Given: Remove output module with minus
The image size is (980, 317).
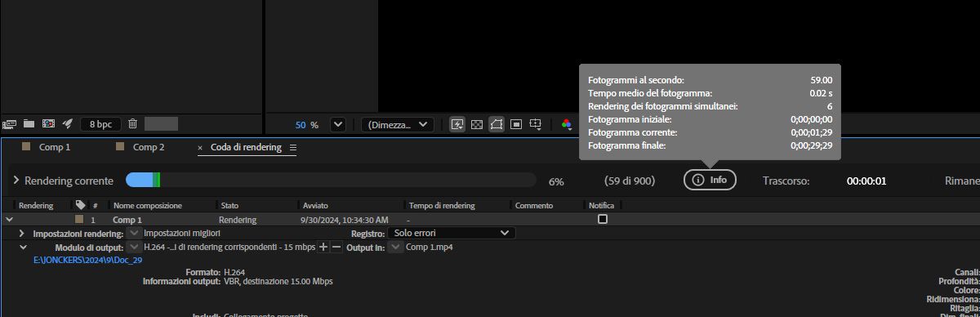Looking at the screenshot, I should 336,247.
